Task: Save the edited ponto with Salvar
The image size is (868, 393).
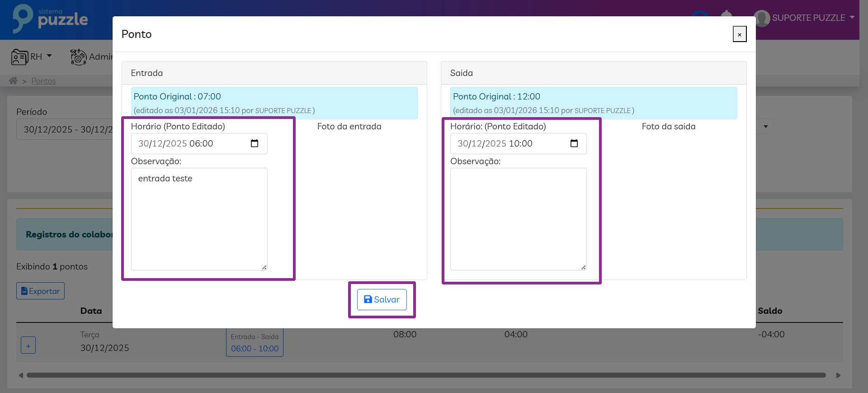Action: [x=382, y=299]
